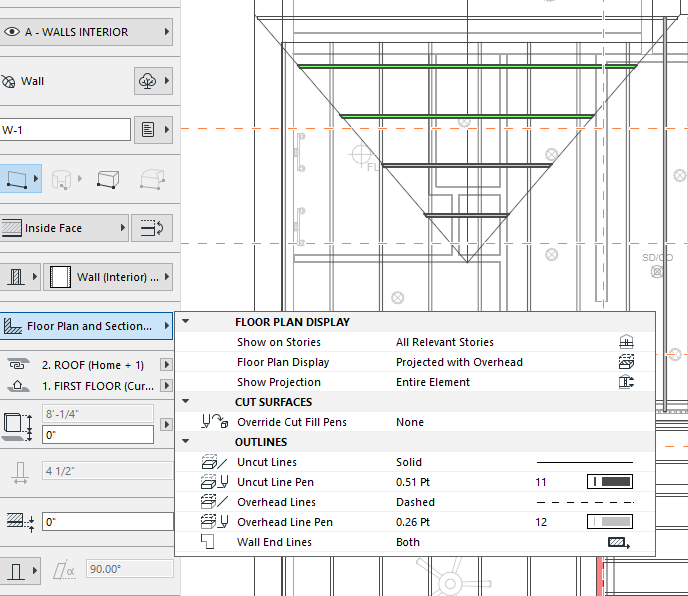Click the Wall End Lines icon

pos(619,542)
